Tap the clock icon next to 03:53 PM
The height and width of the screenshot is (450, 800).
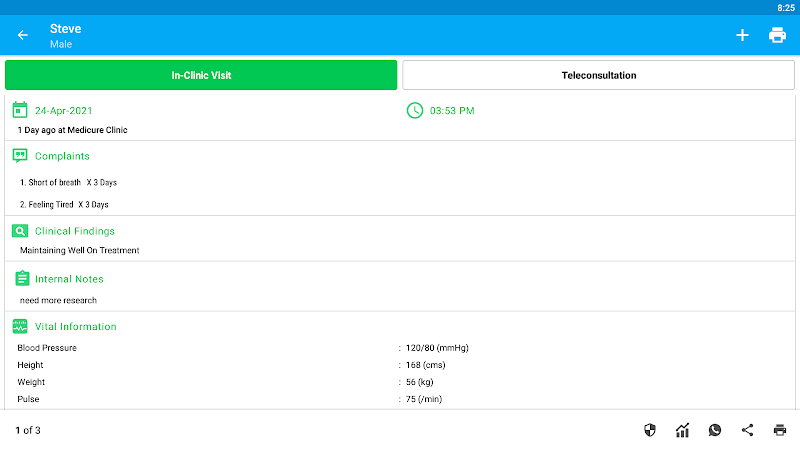415,110
